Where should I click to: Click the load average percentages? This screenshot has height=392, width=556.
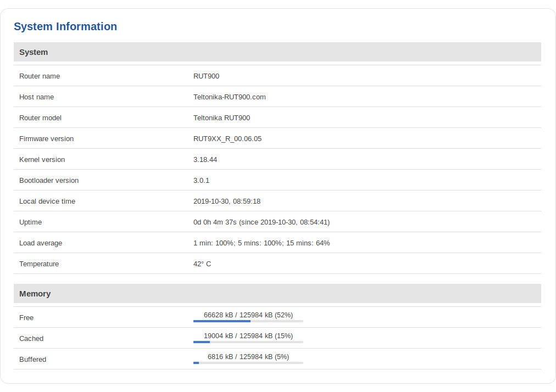tap(261, 243)
